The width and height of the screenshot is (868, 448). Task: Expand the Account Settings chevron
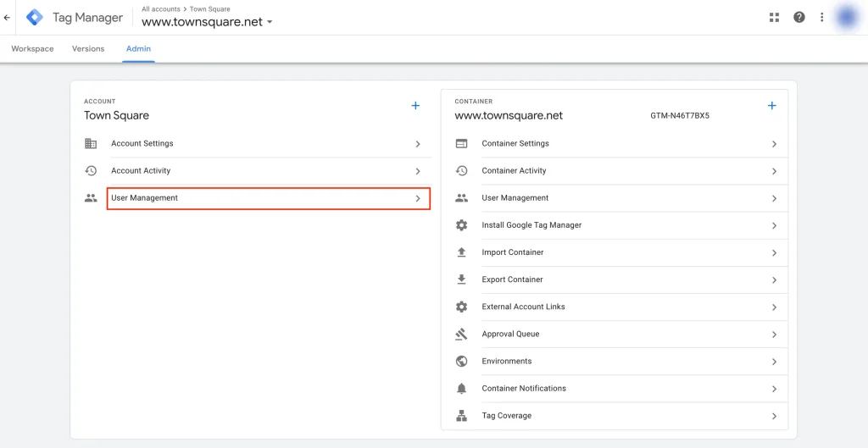418,144
